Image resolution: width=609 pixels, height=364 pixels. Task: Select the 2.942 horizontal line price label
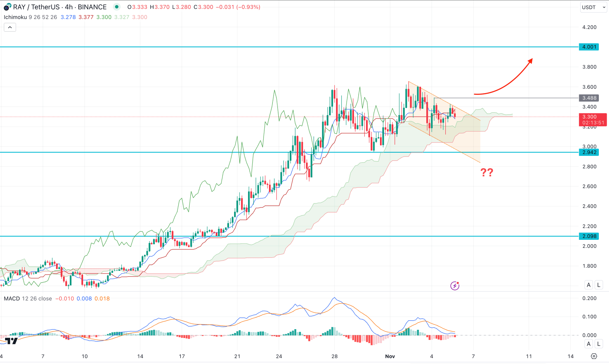pyautogui.click(x=589, y=152)
